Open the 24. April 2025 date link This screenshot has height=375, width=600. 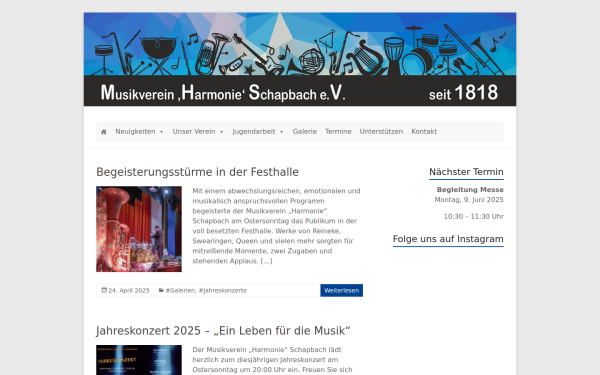click(x=129, y=290)
